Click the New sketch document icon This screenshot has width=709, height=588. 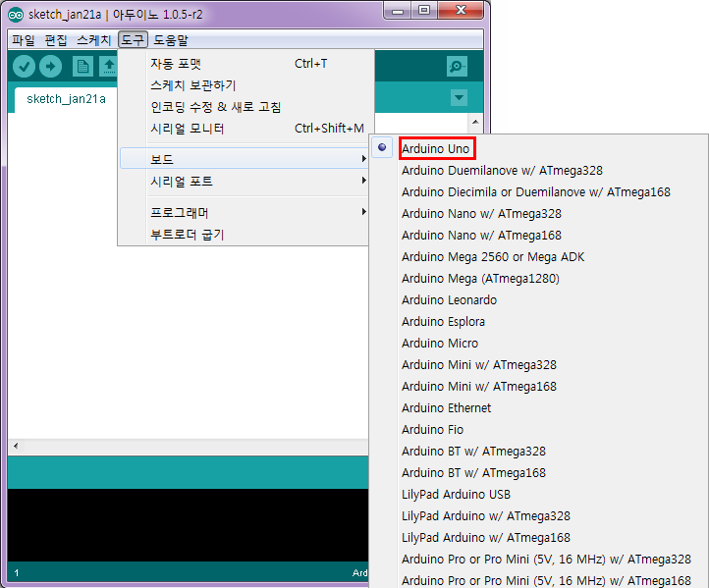point(82,67)
